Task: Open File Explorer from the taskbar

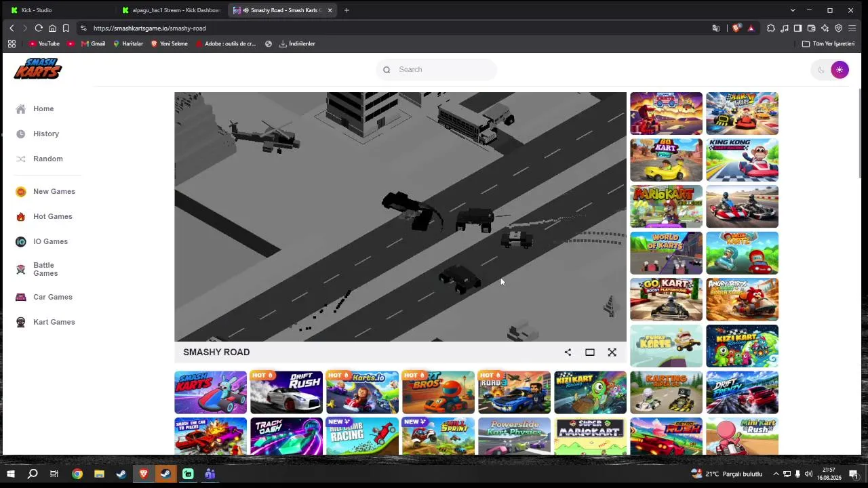Action: point(99,474)
